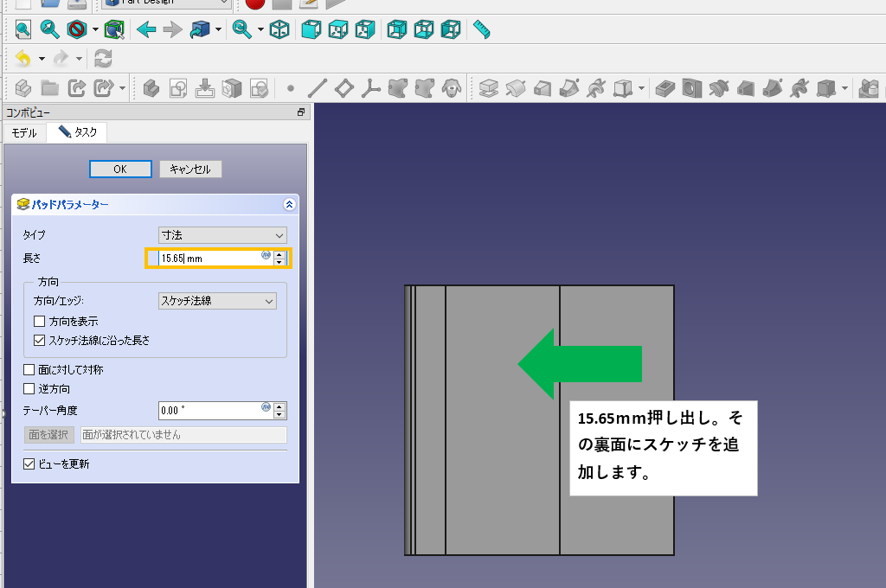Enable the 方向を表示 checkbox
The image size is (886, 588).
(39, 322)
